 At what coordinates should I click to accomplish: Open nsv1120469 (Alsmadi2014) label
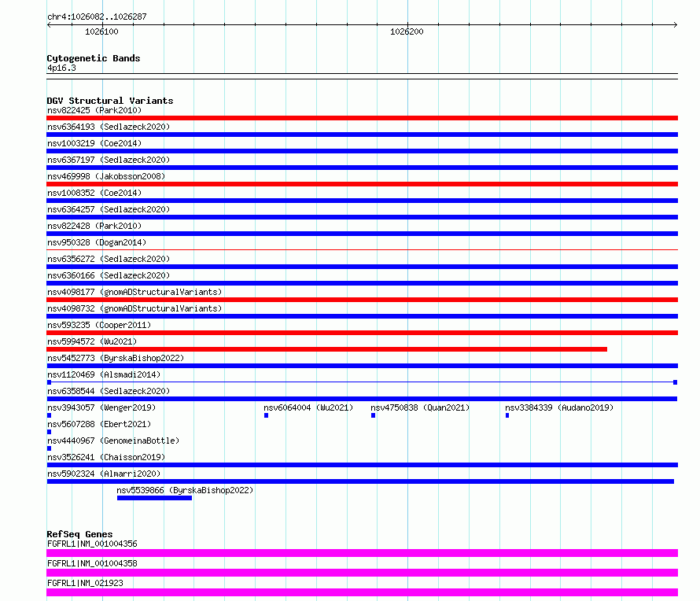[x=104, y=374]
